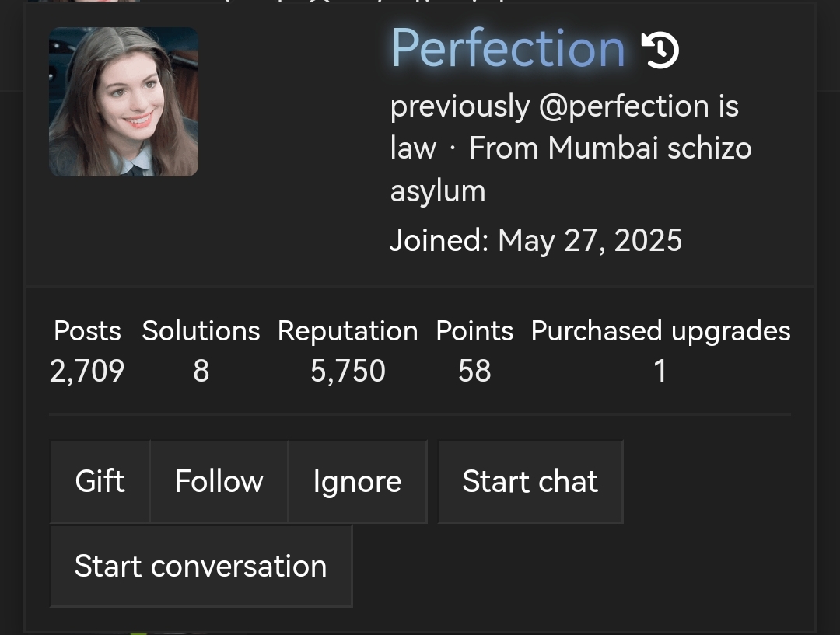View the user's 8 solutions
The height and width of the screenshot is (635, 840).
pos(201,371)
